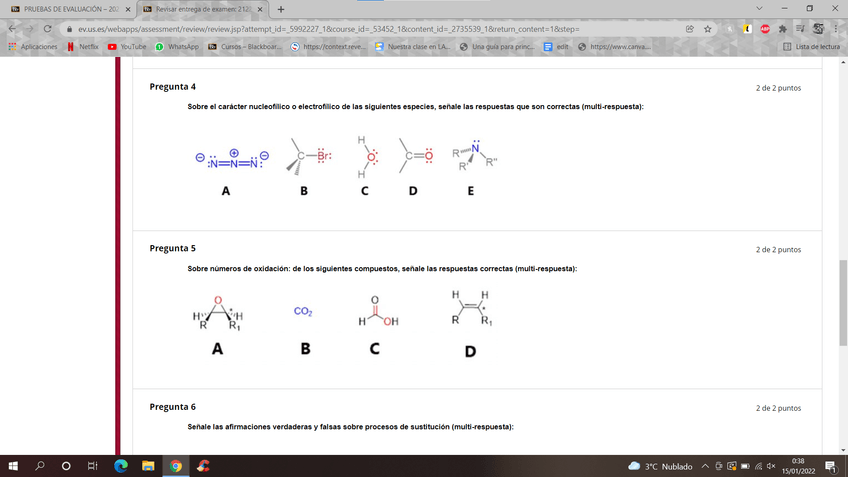The width and height of the screenshot is (848, 477).
Task: Switch to Chrome in the taskbar
Action: coord(176,466)
